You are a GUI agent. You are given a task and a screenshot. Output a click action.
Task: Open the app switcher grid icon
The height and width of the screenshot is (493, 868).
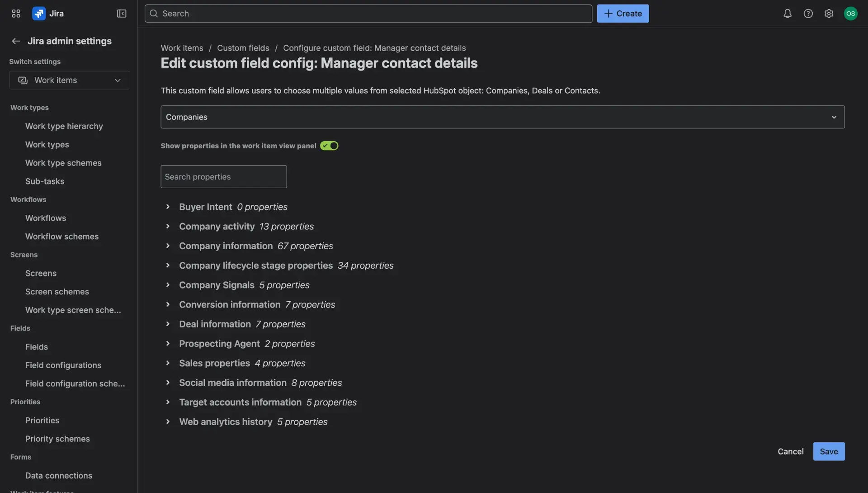[16, 13]
